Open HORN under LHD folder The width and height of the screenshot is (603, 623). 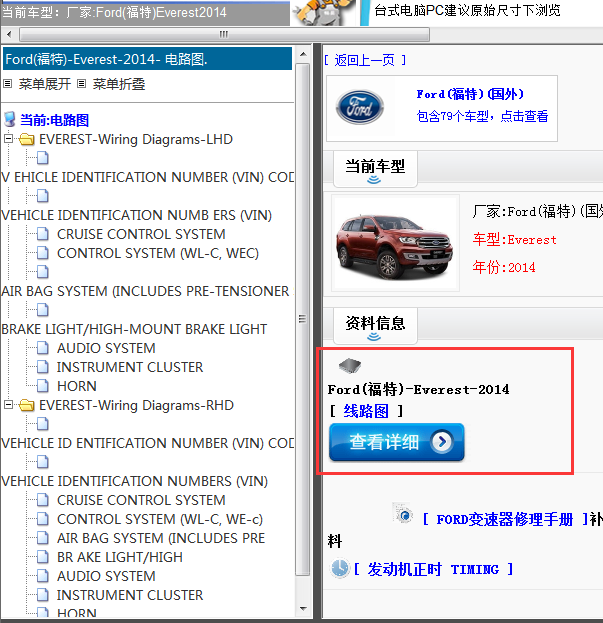[x=77, y=386]
